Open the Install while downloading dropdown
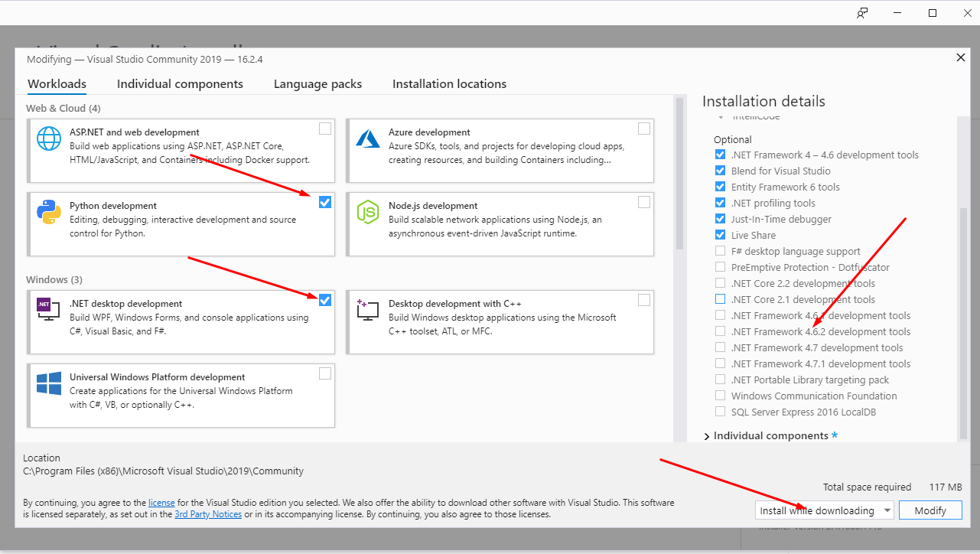The height and width of the screenshot is (554, 980). coord(887,510)
